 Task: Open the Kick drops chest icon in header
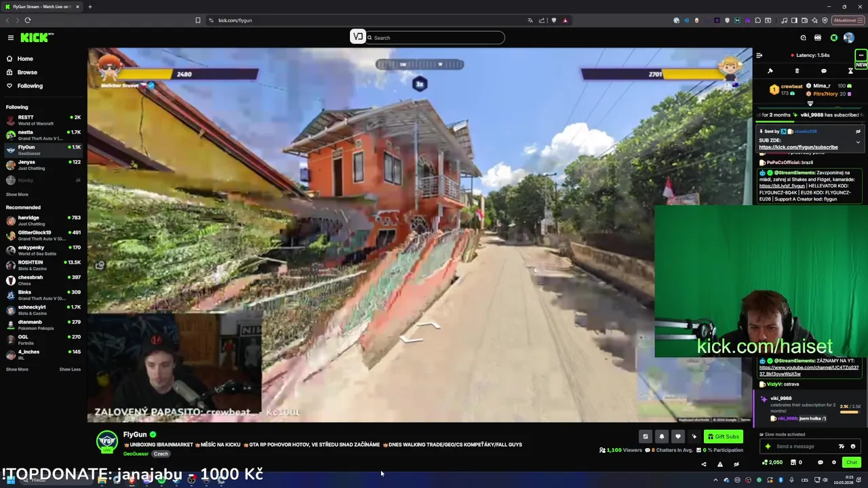coord(818,38)
